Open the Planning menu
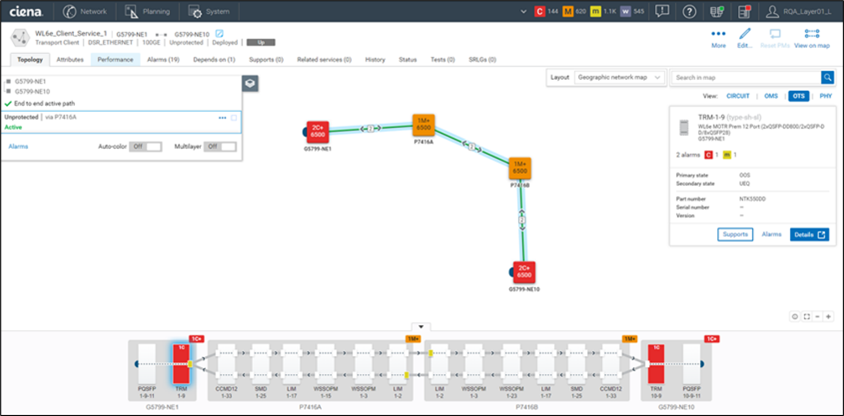Viewport: 844px width, 416px height. 147,11
